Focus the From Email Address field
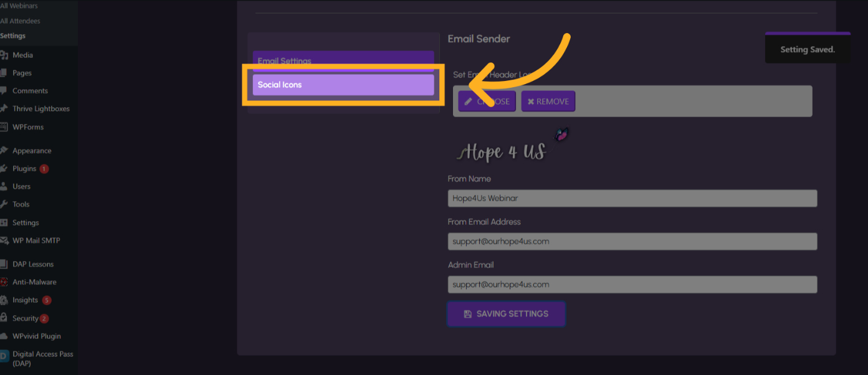Screen dimensions: 868x375 tap(632, 241)
